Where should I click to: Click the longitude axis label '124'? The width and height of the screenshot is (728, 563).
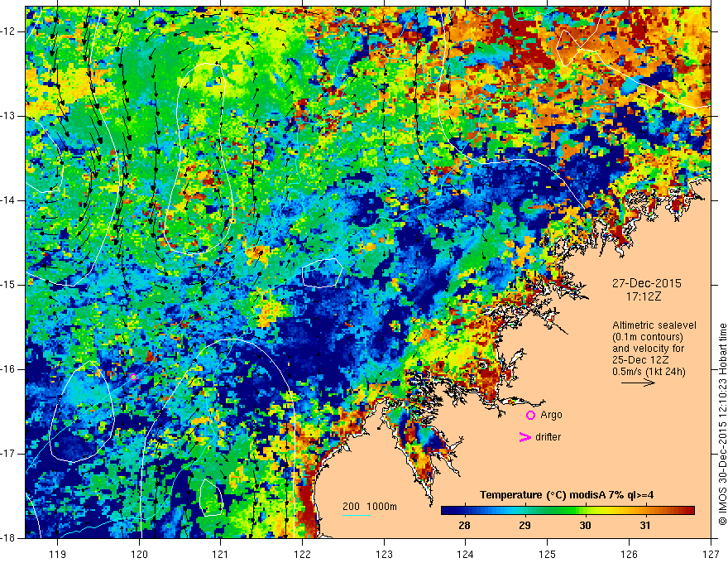pyautogui.click(x=466, y=554)
